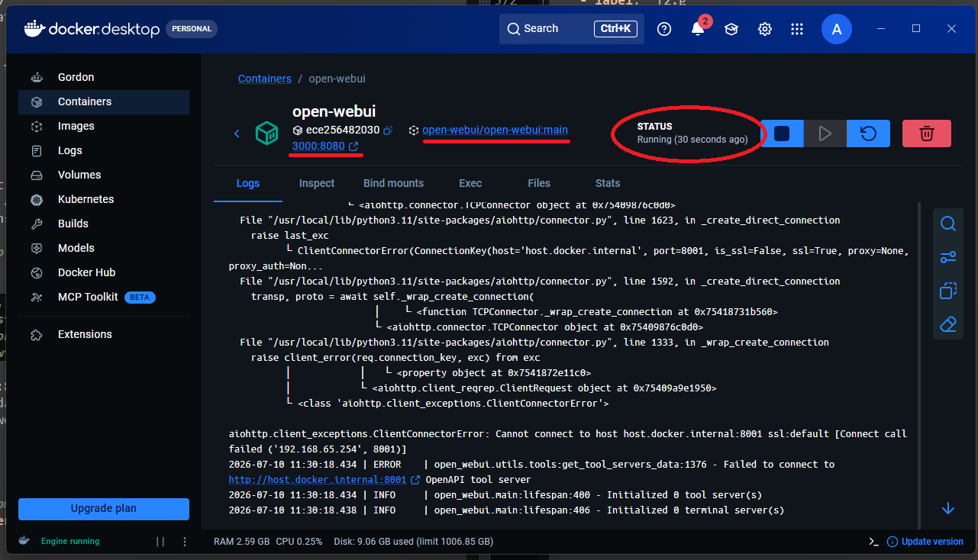
Task: Open engine options three-dot menu
Action: coord(185,542)
